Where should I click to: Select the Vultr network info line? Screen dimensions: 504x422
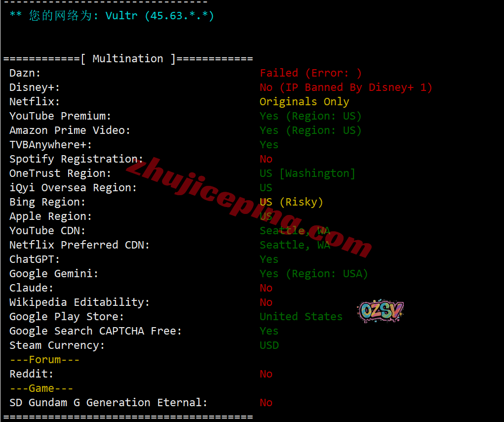pos(112,15)
